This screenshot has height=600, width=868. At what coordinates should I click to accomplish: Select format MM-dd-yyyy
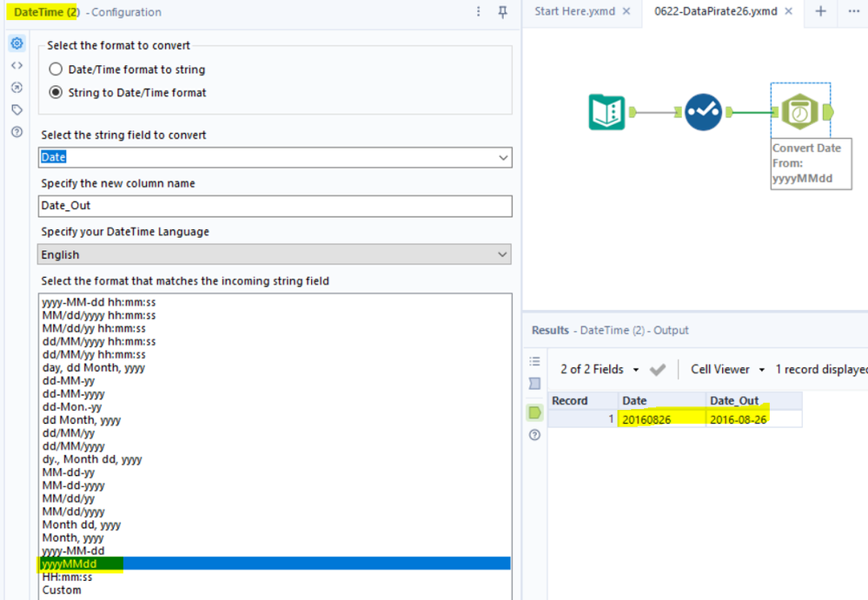[74, 485]
